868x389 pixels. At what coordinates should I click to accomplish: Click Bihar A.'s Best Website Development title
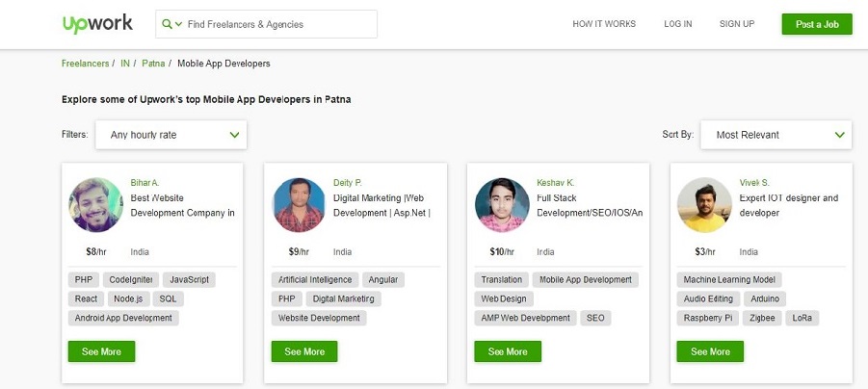pyautogui.click(x=183, y=205)
